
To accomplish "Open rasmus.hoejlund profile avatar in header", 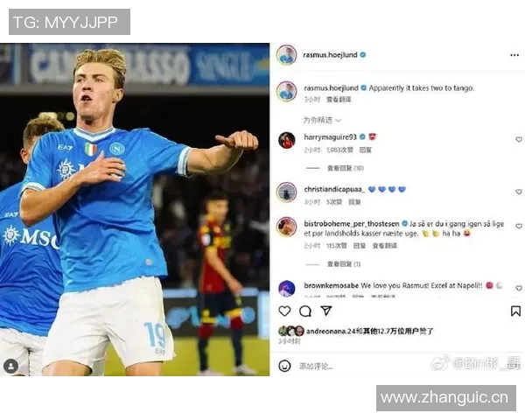I will 287,54.
